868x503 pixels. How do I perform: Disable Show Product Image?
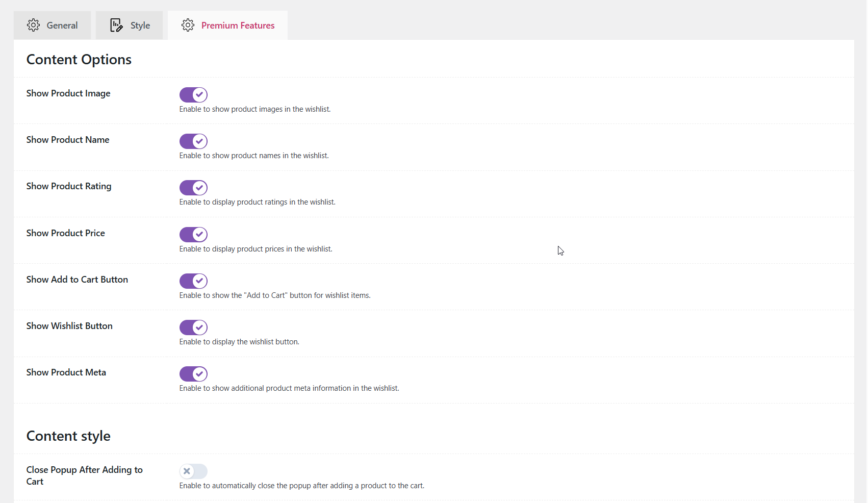point(193,95)
